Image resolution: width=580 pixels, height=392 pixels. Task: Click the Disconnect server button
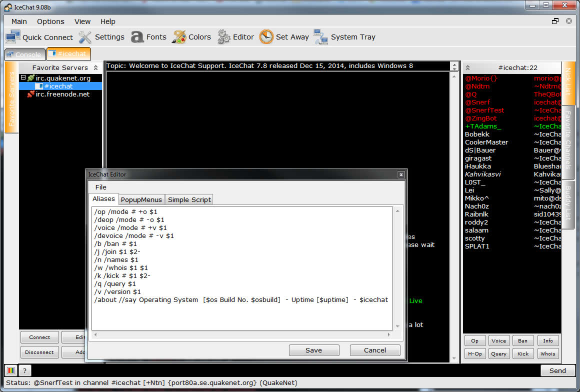(39, 352)
